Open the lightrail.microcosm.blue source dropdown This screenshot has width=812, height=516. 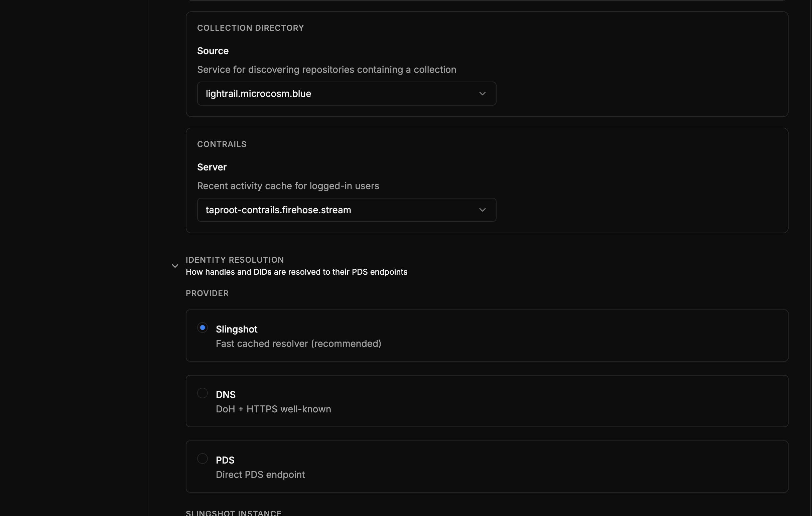(x=346, y=94)
